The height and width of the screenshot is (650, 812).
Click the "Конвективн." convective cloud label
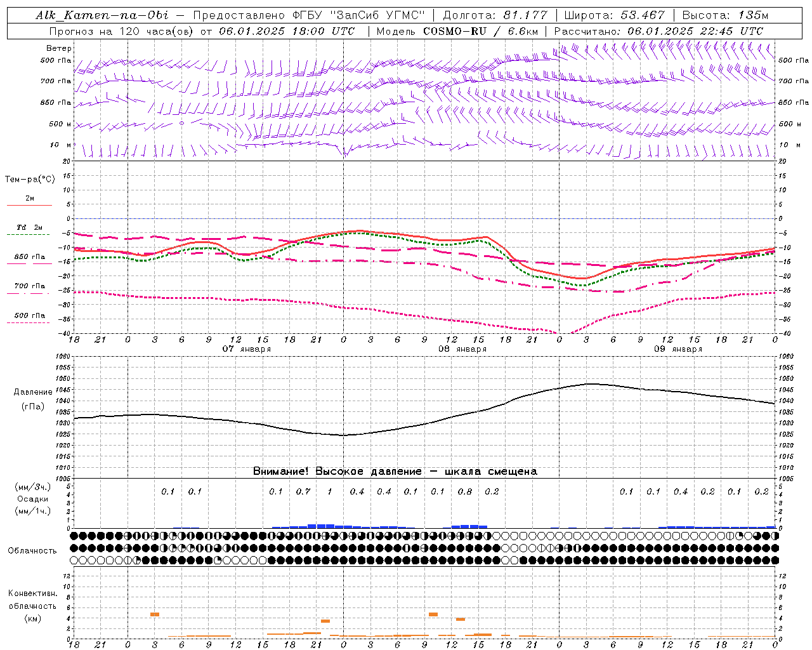point(33,594)
